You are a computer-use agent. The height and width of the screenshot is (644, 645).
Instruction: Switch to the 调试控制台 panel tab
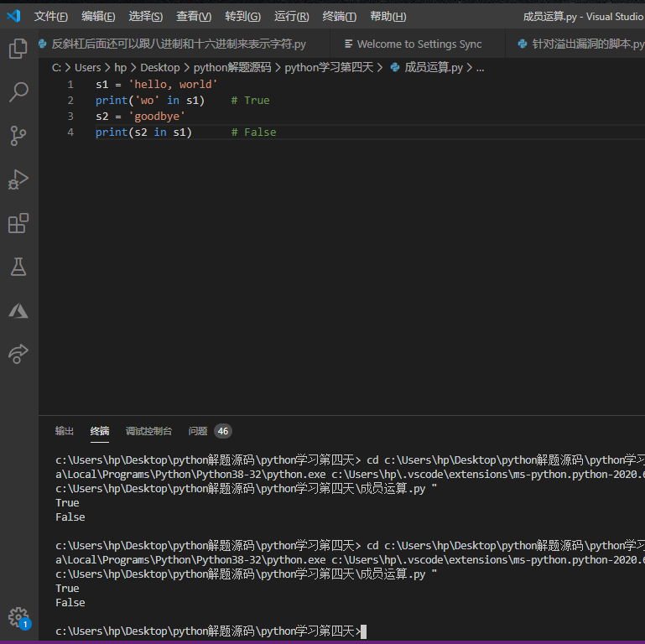point(148,431)
